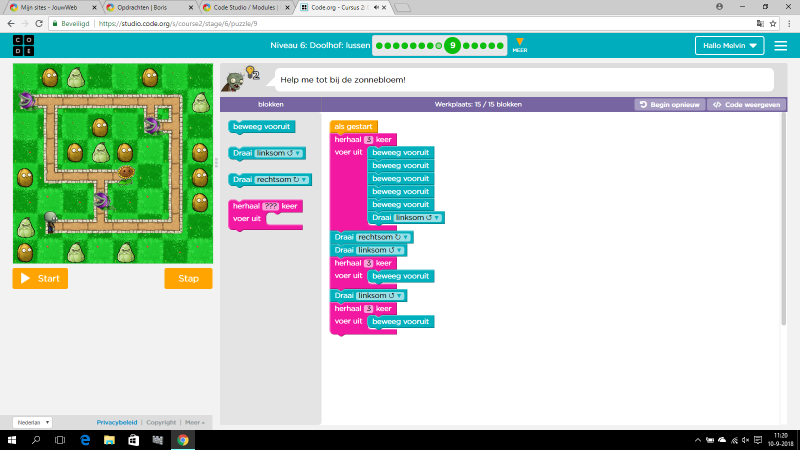The image size is (800, 450).
Task: Close the Code Studio / Modules tab
Action: (287, 8)
